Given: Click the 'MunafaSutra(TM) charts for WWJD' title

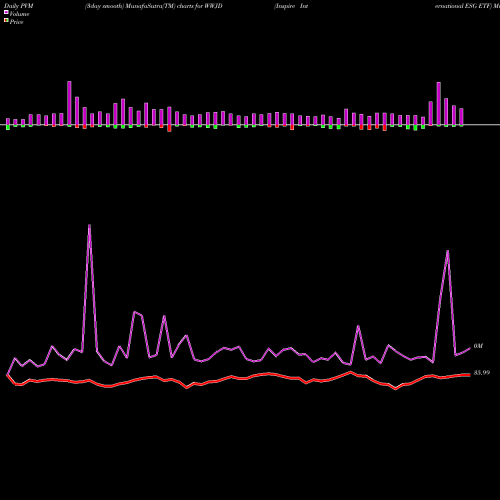Looking at the screenshot, I should 174,6.
